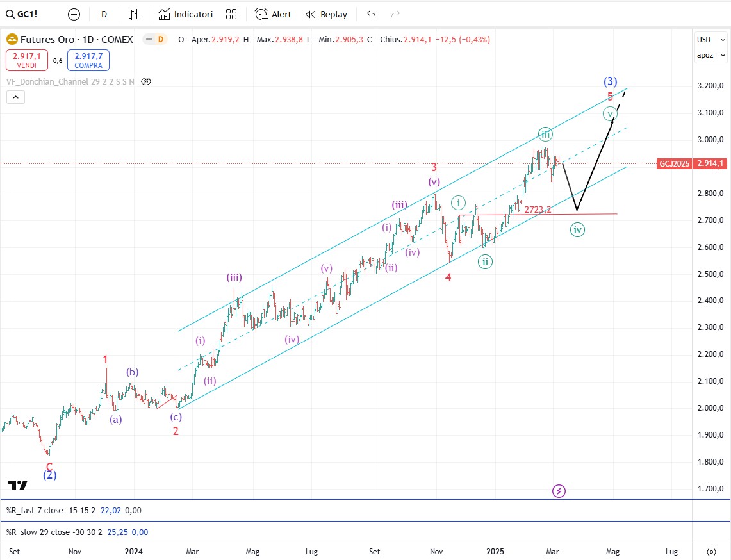731x560 pixels.
Task: Click the purple lightning event marker
Action: tap(559, 491)
